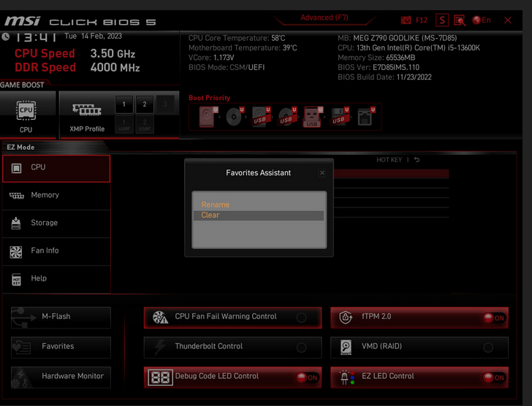Image resolution: width=532 pixels, height=406 pixels.
Task: Click the Debug Code 88 display icon
Action: (x=160, y=378)
